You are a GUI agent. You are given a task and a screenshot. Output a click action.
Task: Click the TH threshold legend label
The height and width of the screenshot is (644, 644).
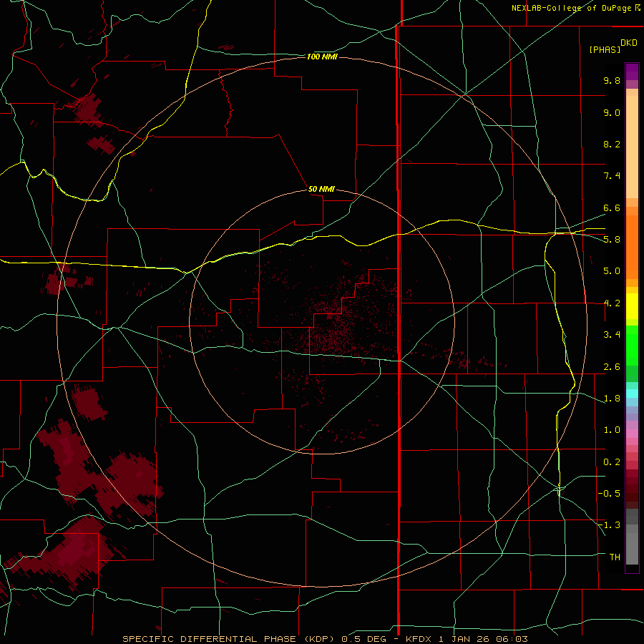(x=615, y=557)
